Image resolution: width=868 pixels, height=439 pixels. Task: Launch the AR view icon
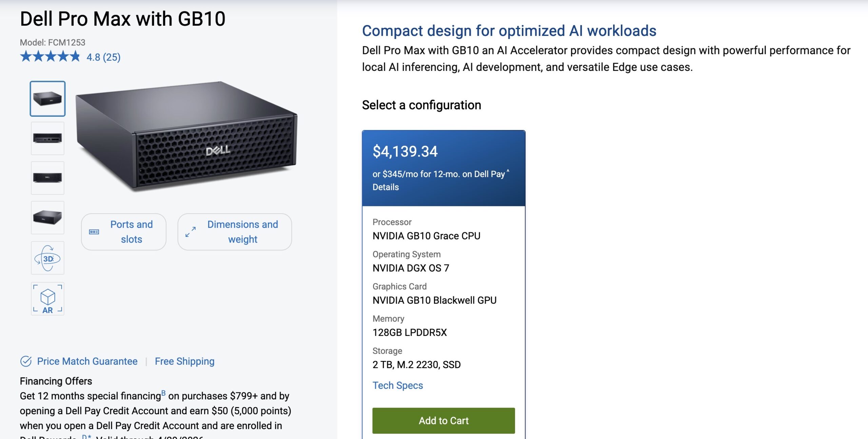pyautogui.click(x=47, y=299)
